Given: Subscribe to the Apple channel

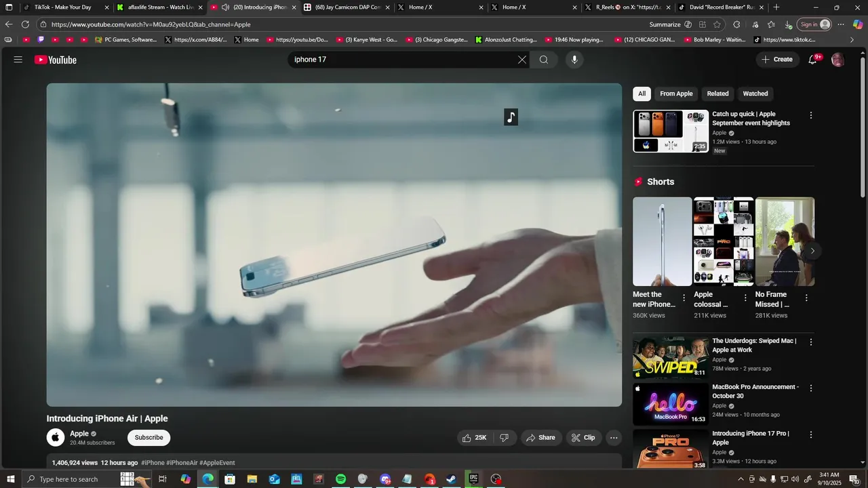Looking at the screenshot, I should pos(149,438).
